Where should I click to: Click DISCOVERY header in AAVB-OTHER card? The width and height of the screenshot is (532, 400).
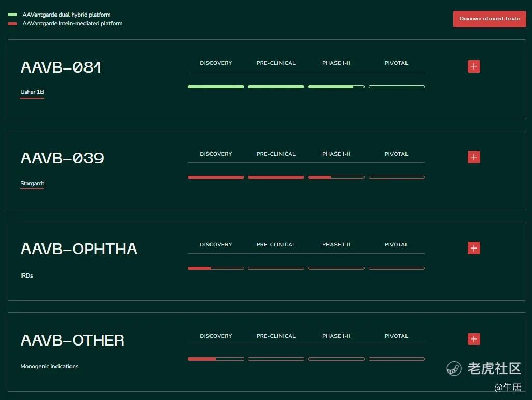(x=216, y=336)
